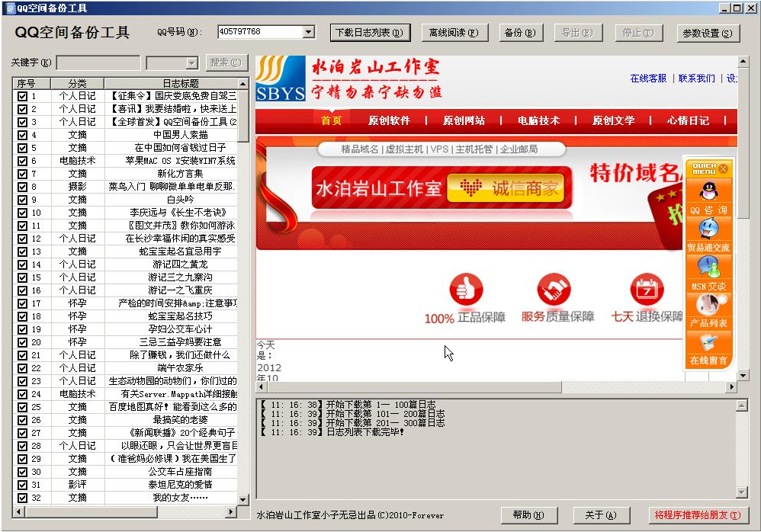Screen dimensions: 761x532
Task: Open the 原创网站 nav item
Action: coord(464,120)
